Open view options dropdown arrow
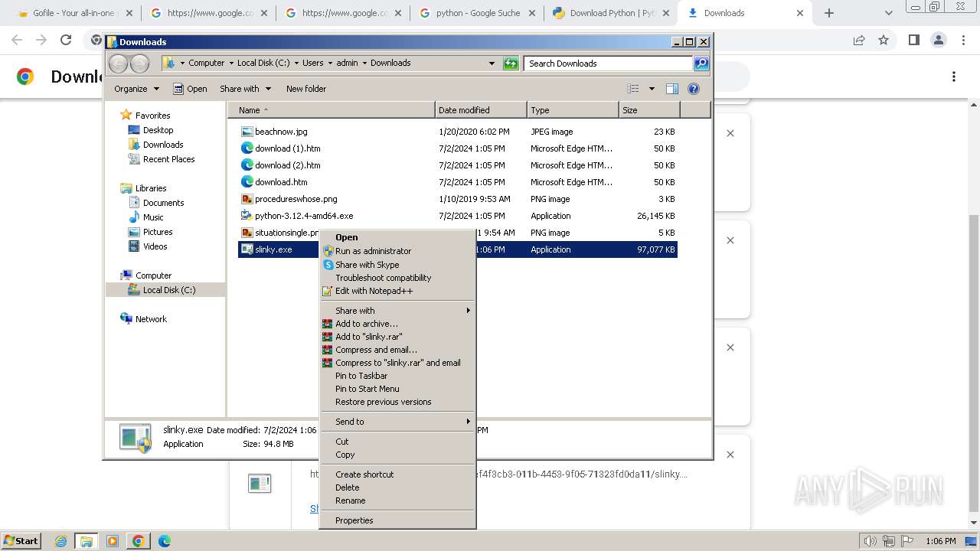The image size is (980, 551). (x=652, y=89)
